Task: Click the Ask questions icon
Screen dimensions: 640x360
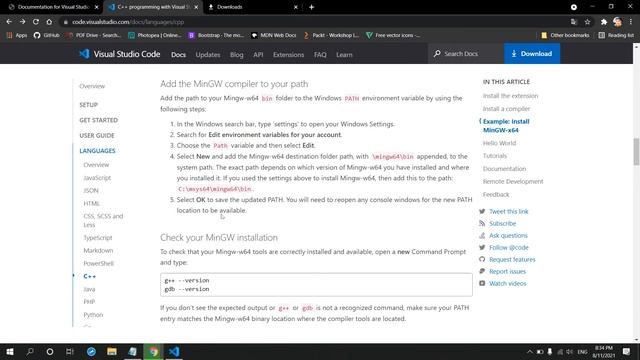Action: point(482,235)
